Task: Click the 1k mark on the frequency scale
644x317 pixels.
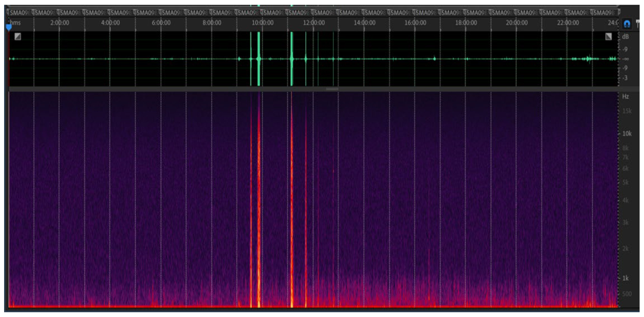Action: (x=625, y=278)
